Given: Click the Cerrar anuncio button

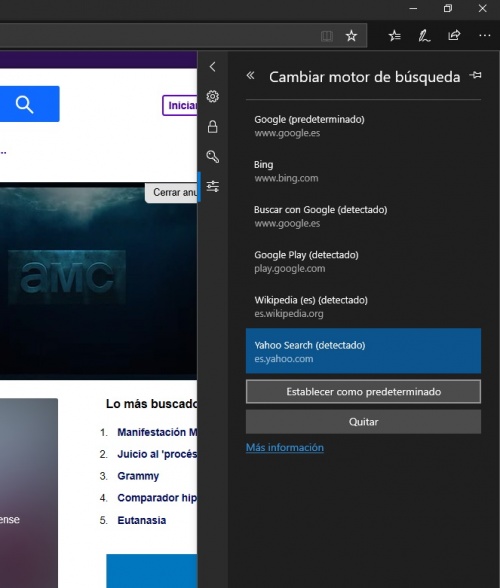Looking at the screenshot, I should 171,193.
